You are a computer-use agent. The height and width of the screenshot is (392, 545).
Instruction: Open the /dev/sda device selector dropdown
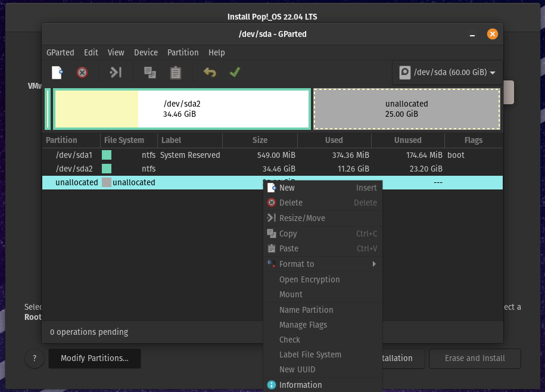(x=447, y=72)
